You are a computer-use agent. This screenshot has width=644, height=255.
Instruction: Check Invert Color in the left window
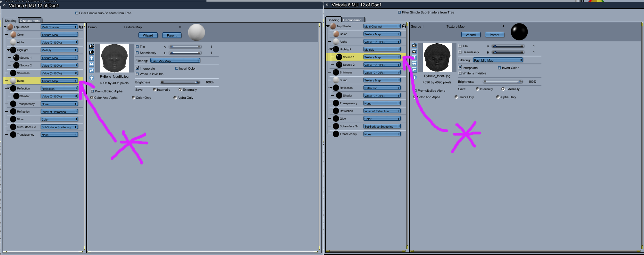point(177,69)
